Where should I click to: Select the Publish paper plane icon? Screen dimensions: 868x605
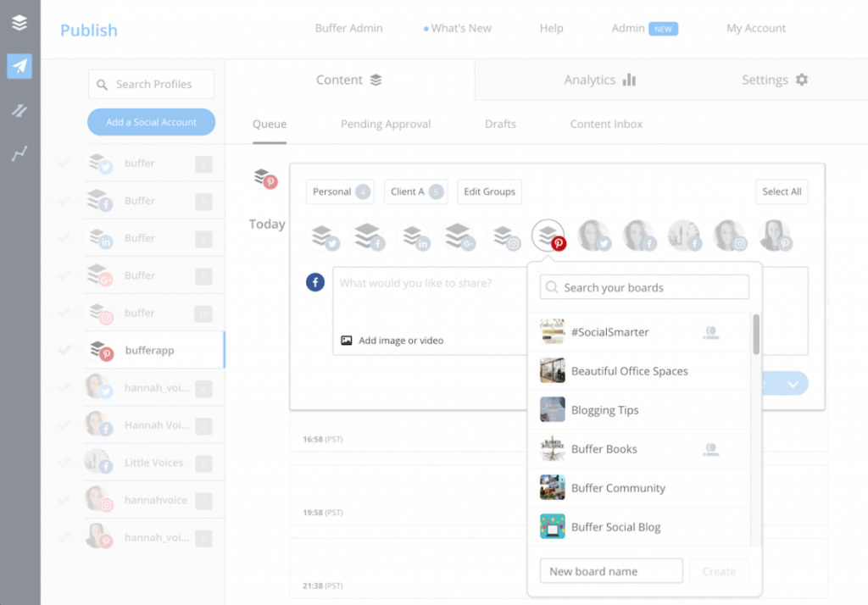(x=19, y=66)
